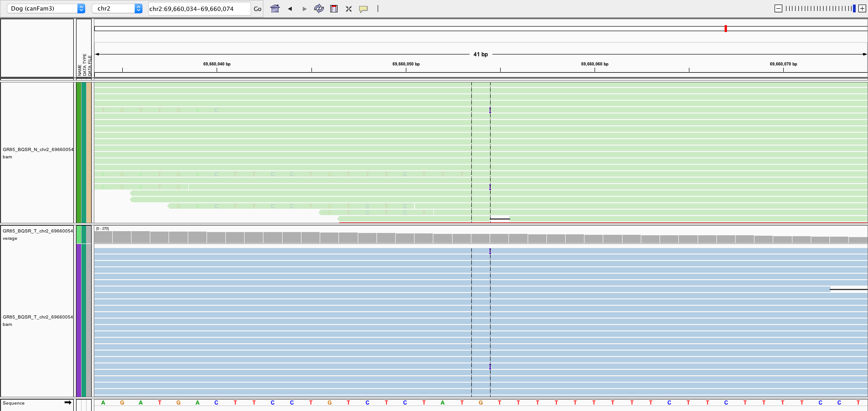
Task: Open the Dog (canFam3) genome dropdown
Action: [x=46, y=8]
